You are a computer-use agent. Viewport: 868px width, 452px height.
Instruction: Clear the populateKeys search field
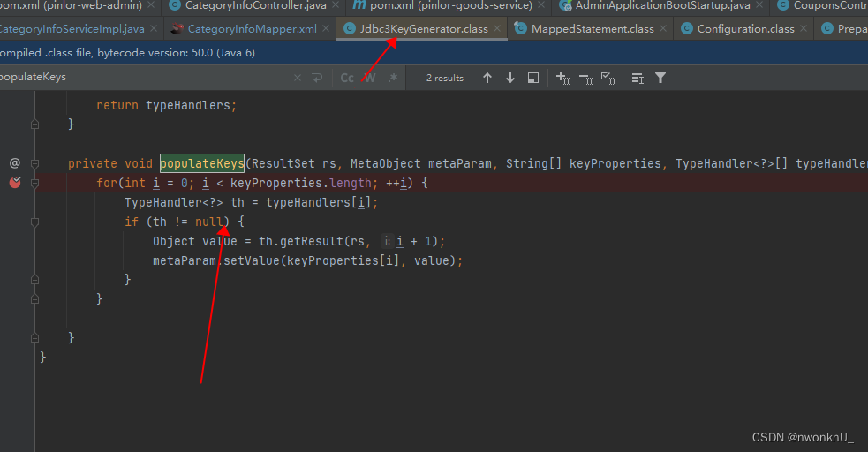[298, 78]
